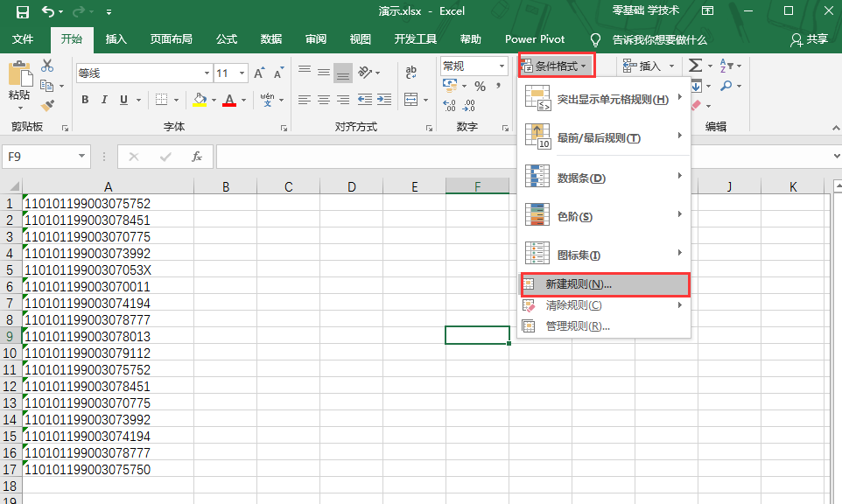Expand the formula bar chevron

click(837, 157)
